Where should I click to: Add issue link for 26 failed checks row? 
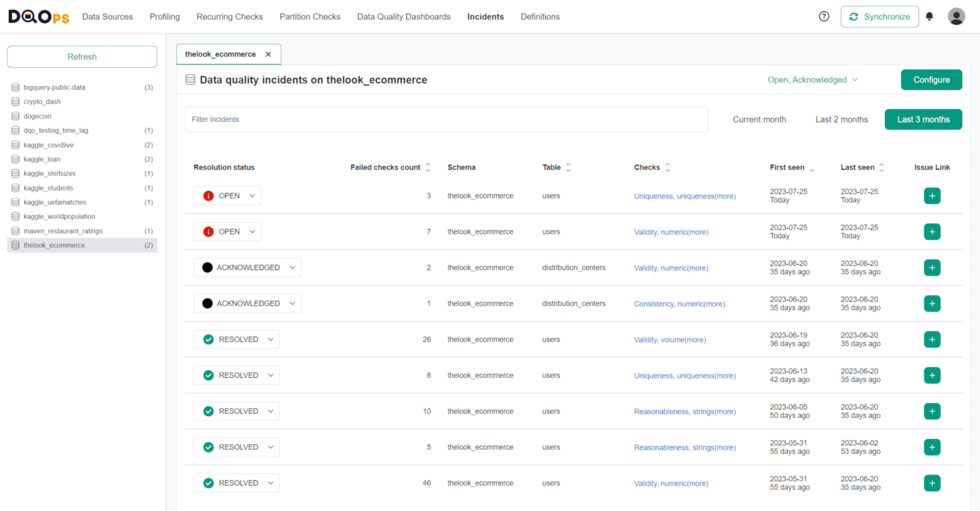point(932,339)
